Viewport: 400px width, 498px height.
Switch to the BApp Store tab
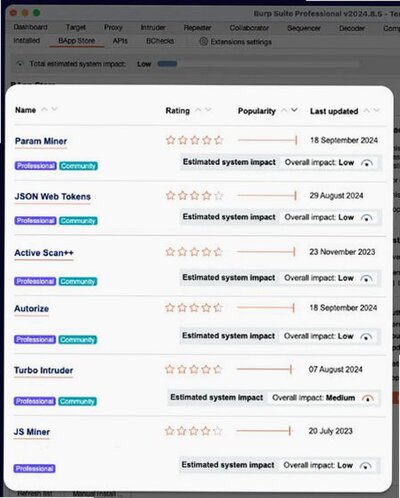(x=77, y=41)
